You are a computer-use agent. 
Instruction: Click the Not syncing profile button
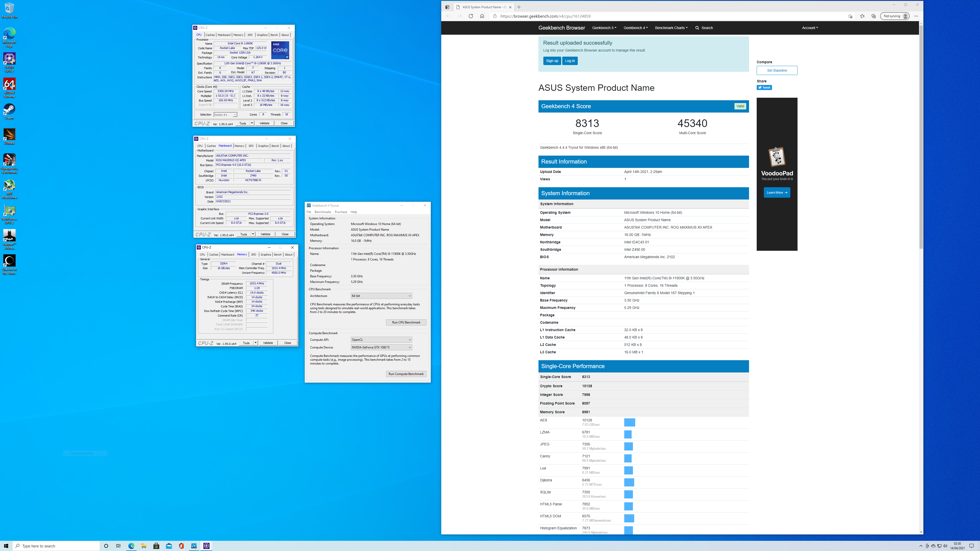coord(895,16)
